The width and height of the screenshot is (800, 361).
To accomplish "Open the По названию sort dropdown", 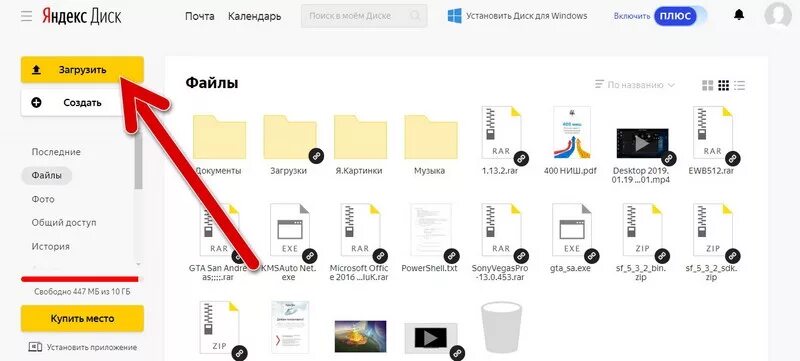I will pyautogui.click(x=635, y=85).
